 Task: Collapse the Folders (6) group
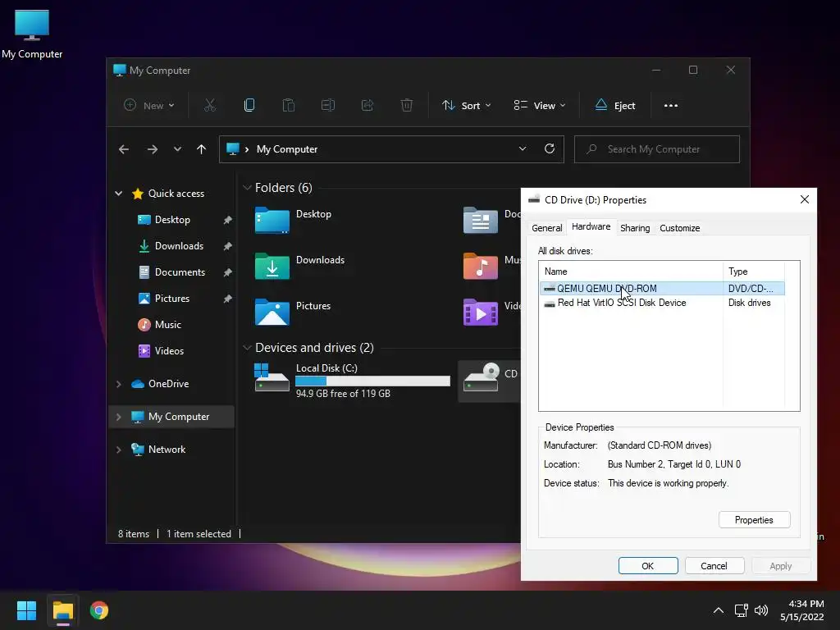click(247, 188)
